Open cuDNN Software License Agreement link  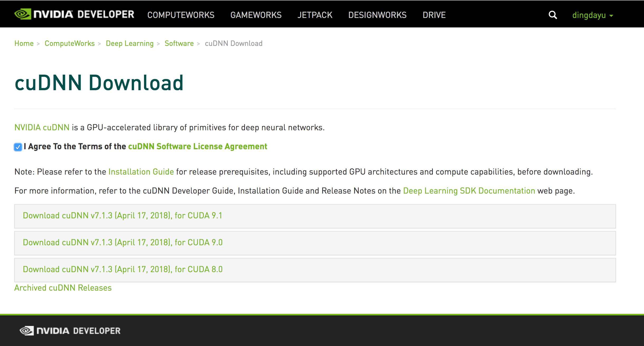[198, 146]
